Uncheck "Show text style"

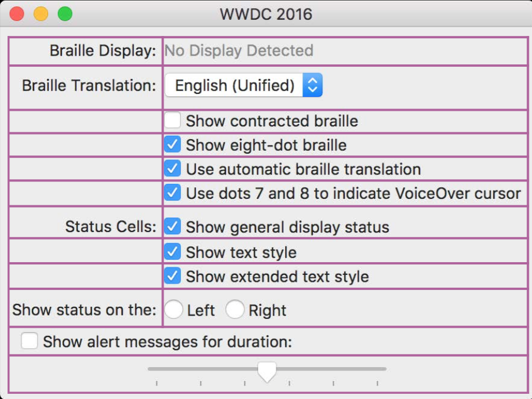[x=172, y=252]
